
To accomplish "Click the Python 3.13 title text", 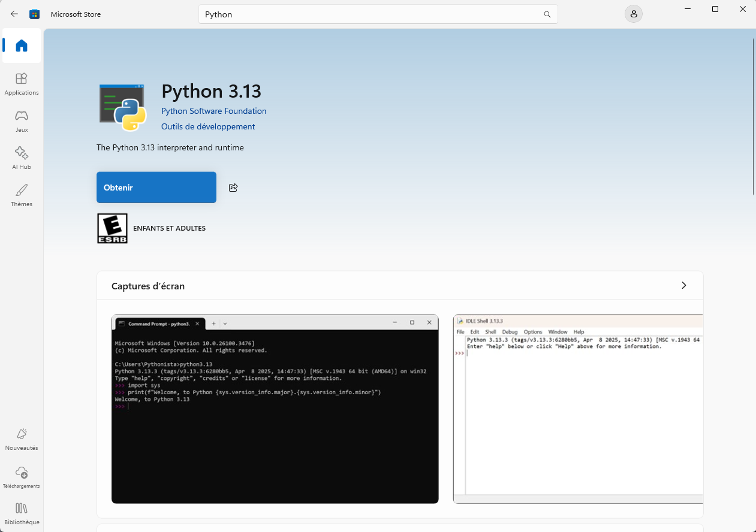I will 211,91.
